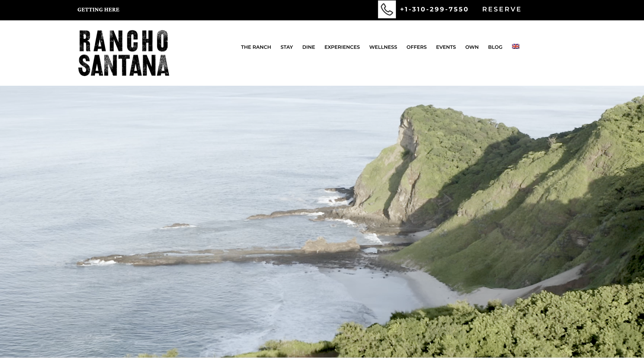
Task: View the Offers page
Action: click(x=417, y=47)
